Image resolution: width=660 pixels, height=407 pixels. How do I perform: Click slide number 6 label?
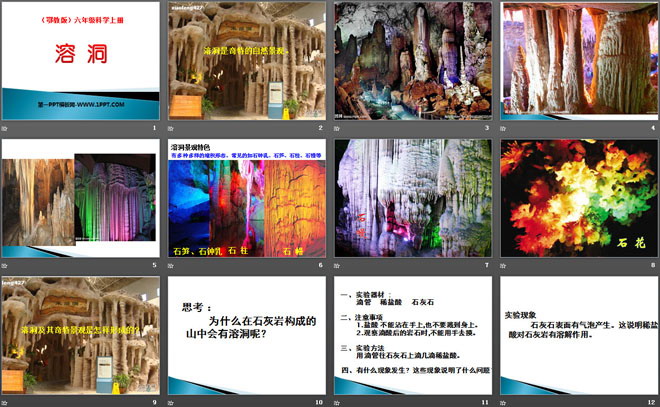(x=321, y=265)
